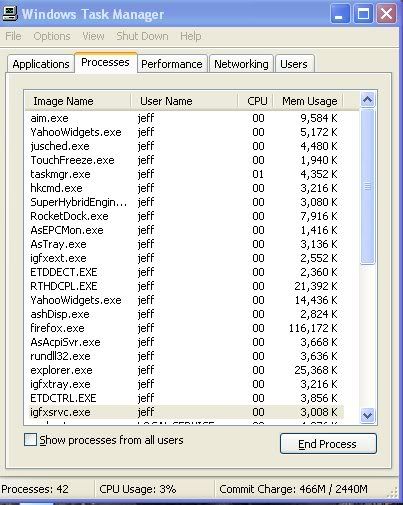Click the scrollbar up arrow
This screenshot has height=505, width=403.
[368, 100]
